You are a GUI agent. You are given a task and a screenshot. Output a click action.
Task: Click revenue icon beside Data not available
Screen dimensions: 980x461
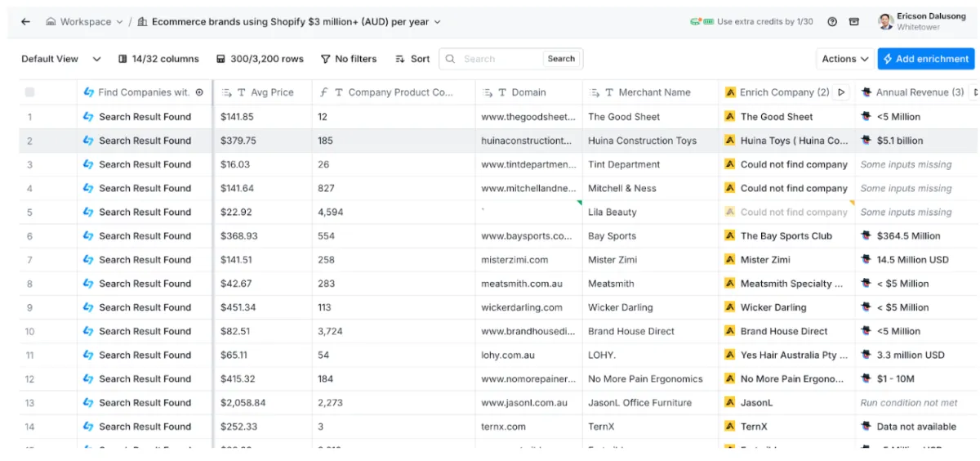point(866,427)
